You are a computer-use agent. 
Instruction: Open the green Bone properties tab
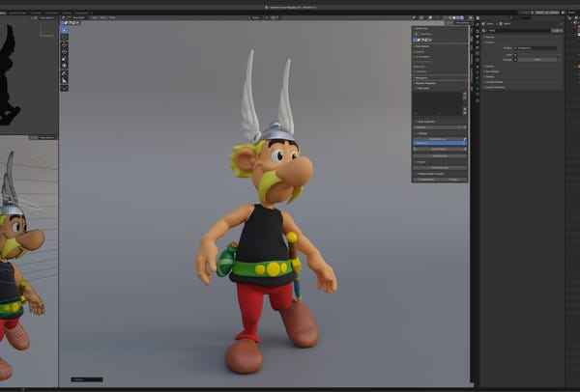pyautogui.click(x=478, y=89)
